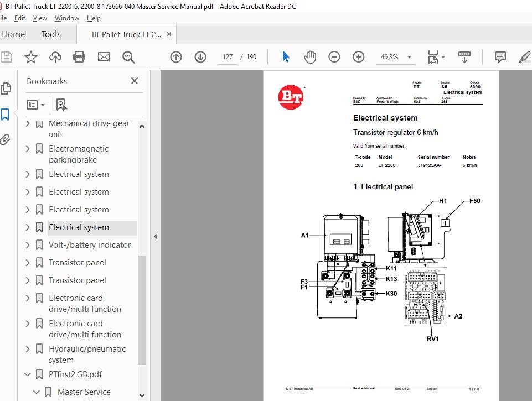Close the BT Pallet Truck document tab

pos(169,34)
